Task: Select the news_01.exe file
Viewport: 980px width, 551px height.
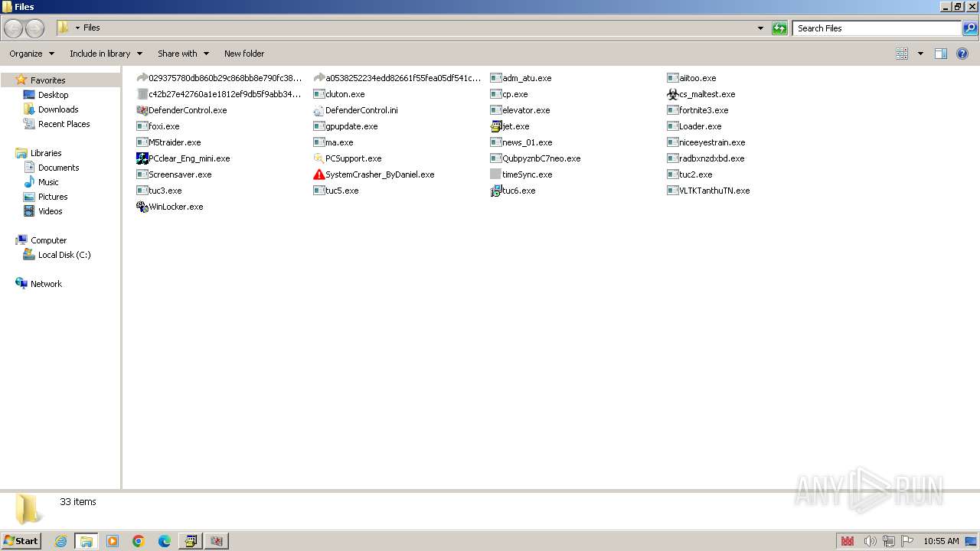Action: point(521,142)
